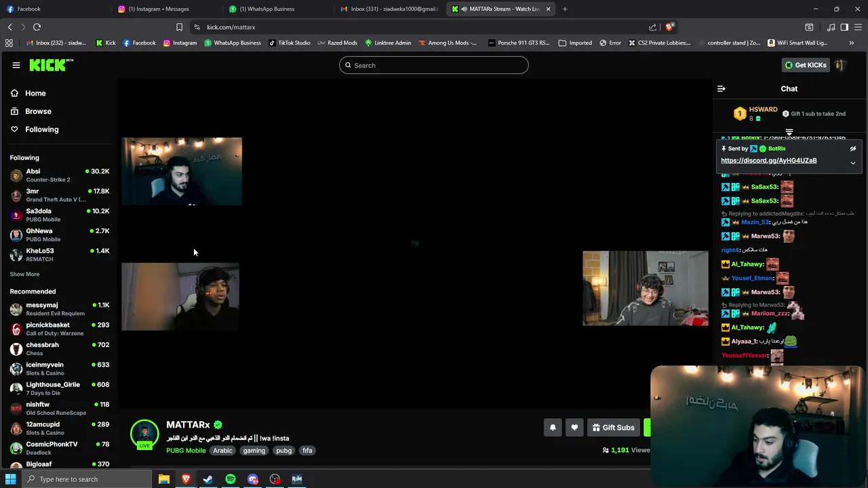Image resolution: width=868 pixels, height=488 pixels.
Task: Bookmark this page icon
Action: coord(179,27)
